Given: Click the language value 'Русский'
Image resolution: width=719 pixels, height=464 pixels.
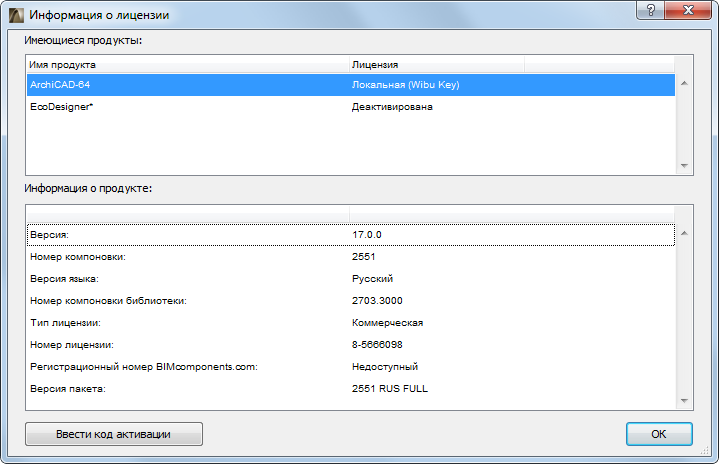Looking at the screenshot, I should (372, 279).
